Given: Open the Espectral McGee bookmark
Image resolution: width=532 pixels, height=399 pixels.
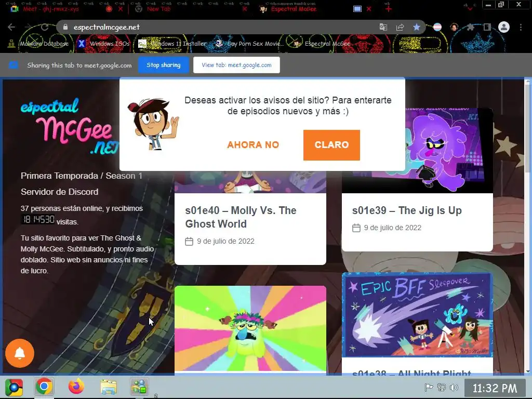Looking at the screenshot, I should point(322,44).
